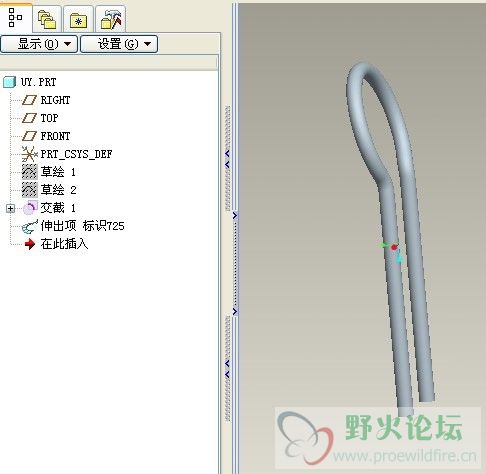The height and width of the screenshot is (474, 486).
Task: Open the 显示(O) dropdown menu
Action: tap(39, 44)
